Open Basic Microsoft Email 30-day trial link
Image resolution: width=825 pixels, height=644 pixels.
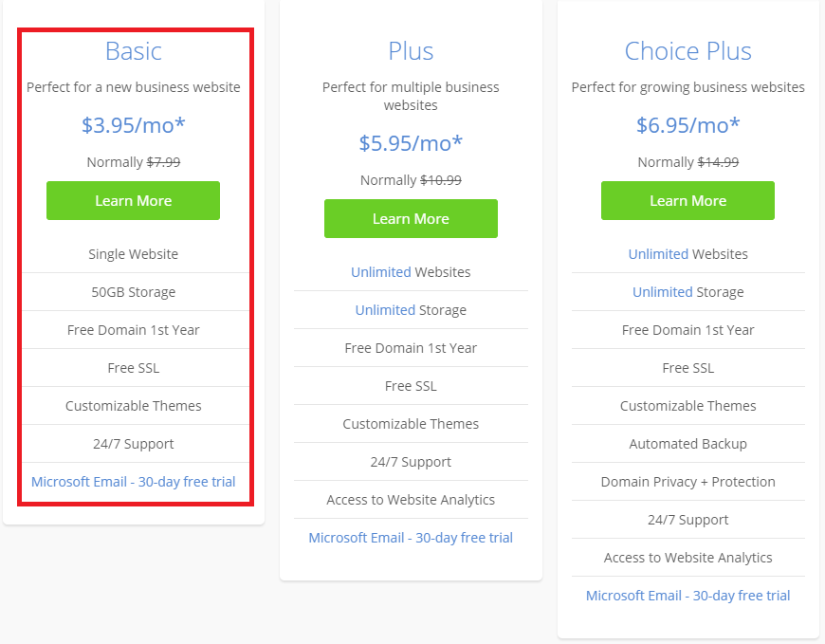coord(133,482)
